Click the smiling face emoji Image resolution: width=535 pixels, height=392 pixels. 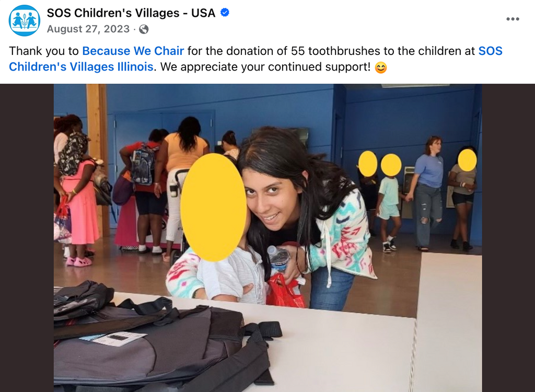(x=381, y=67)
